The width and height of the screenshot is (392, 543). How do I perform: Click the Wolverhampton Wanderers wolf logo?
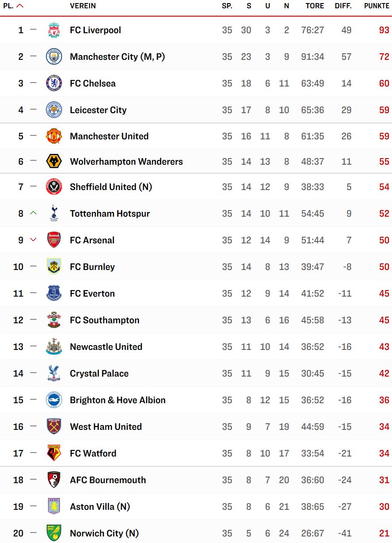54,162
